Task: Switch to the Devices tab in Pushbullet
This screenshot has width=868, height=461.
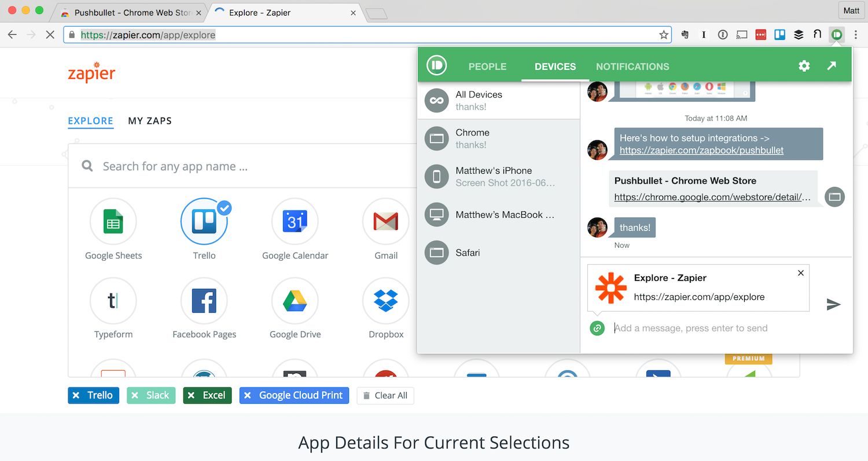Action: click(555, 67)
